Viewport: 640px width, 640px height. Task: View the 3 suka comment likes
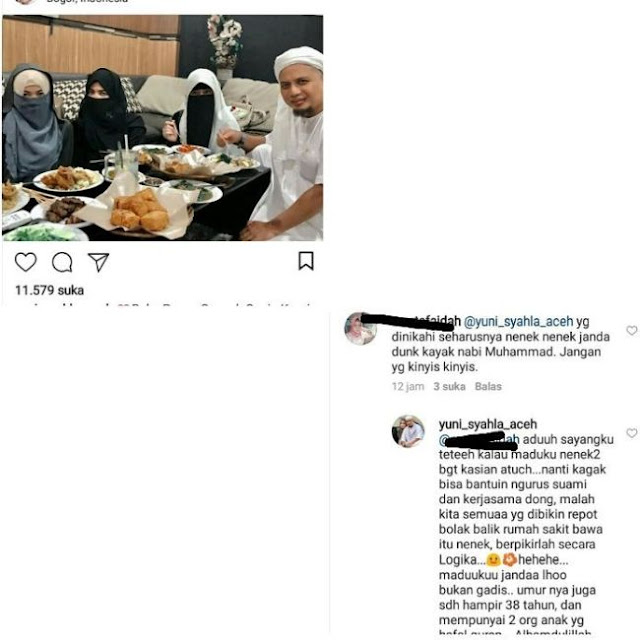449,387
